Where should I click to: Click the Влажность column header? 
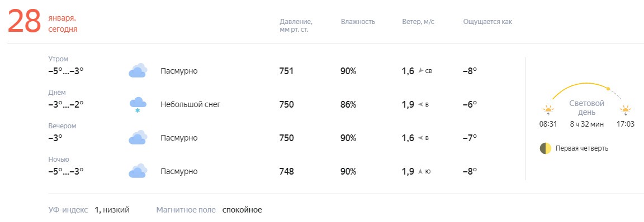point(358,22)
